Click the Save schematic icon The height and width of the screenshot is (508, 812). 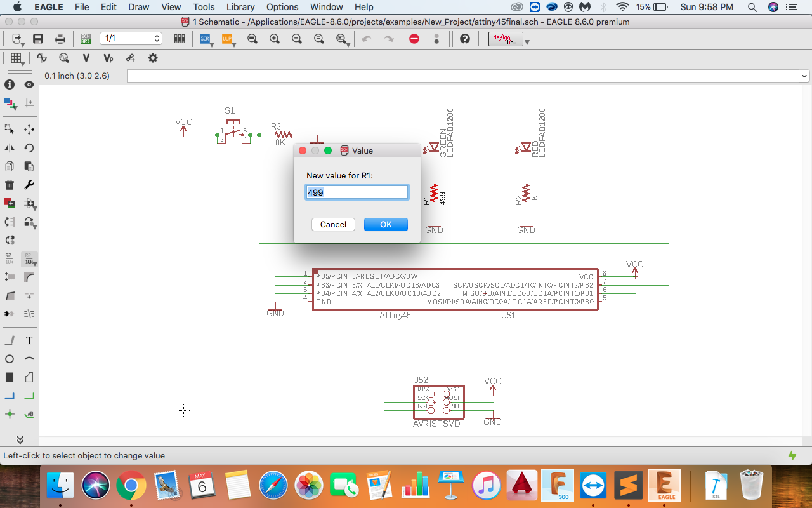tap(38, 39)
